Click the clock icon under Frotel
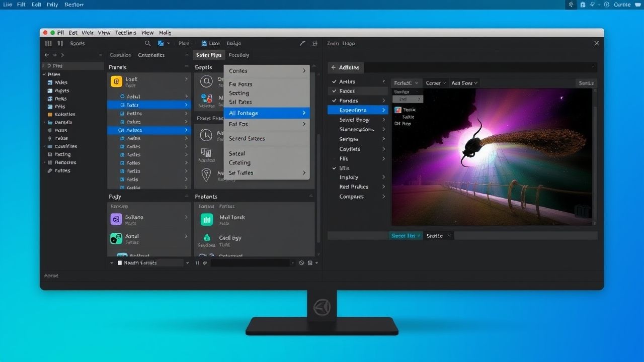The image size is (644, 362). 206,135
